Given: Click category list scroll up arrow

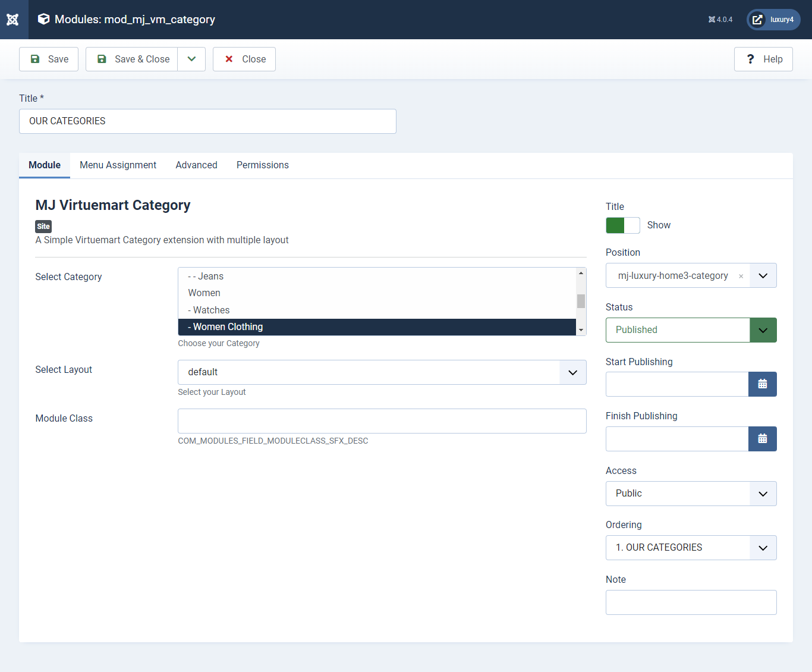Looking at the screenshot, I should pyautogui.click(x=581, y=273).
